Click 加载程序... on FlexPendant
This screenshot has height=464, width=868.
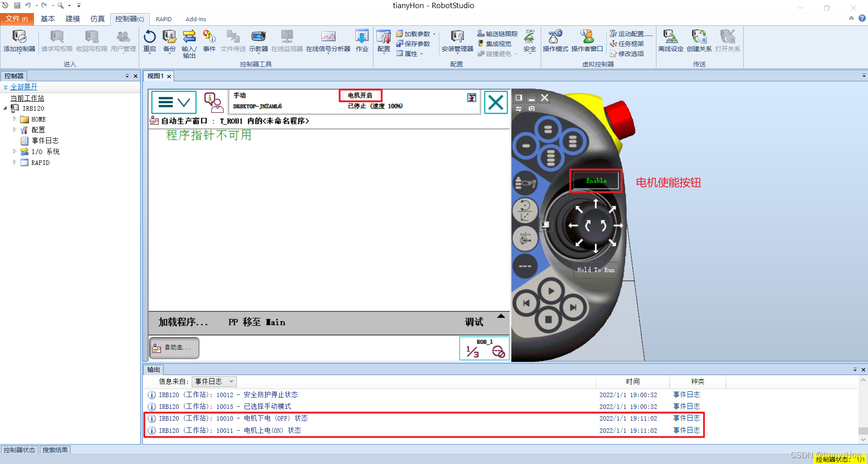(x=183, y=322)
